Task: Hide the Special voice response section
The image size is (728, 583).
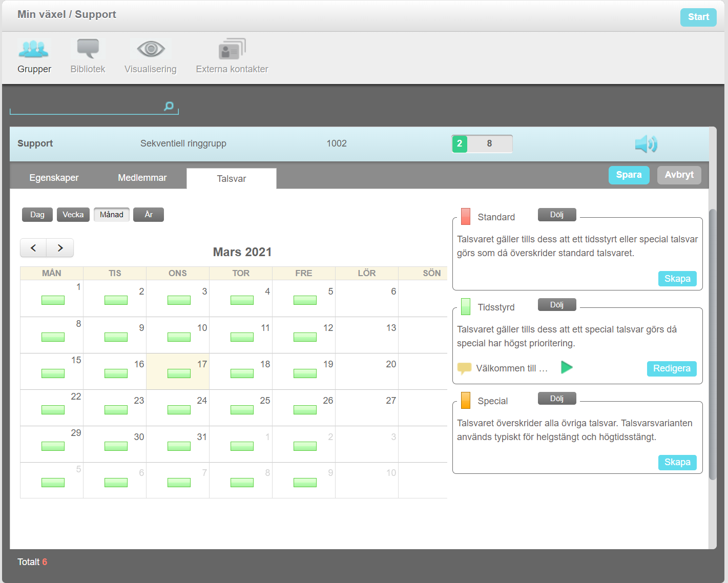Action: [x=557, y=399]
